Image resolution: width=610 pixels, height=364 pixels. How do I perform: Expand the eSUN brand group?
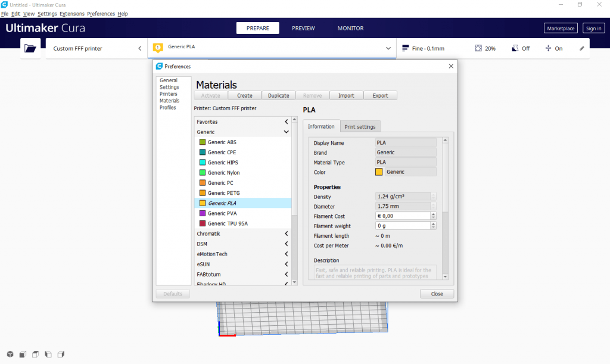pyautogui.click(x=287, y=264)
